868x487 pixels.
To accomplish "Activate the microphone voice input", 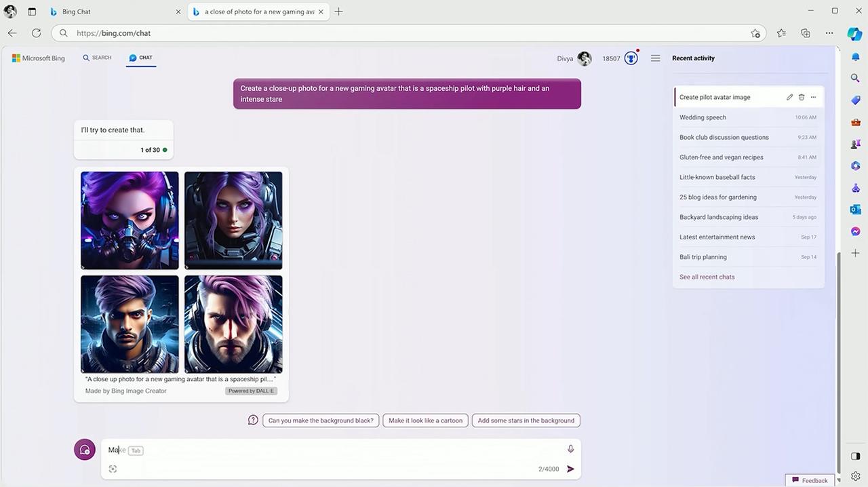I will (x=571, y=449).
